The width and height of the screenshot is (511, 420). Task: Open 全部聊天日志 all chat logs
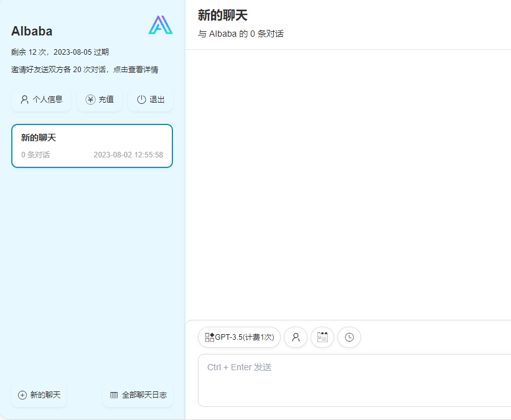point(138,395)
